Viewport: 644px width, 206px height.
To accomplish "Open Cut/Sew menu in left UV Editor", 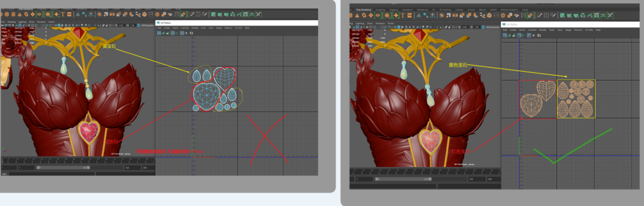I will (x=184, y=28).
